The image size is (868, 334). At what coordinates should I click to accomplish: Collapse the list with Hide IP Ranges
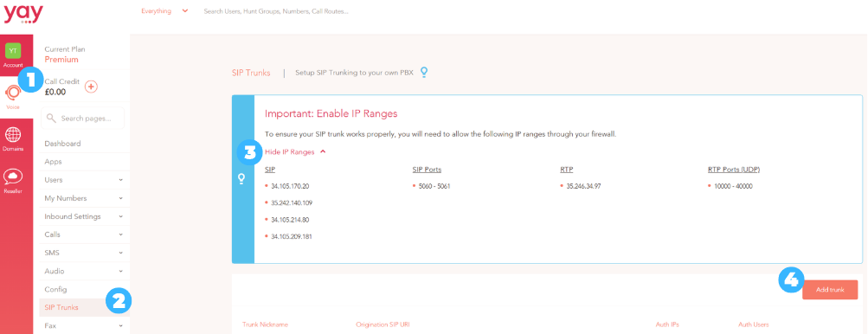click(295, 151)
